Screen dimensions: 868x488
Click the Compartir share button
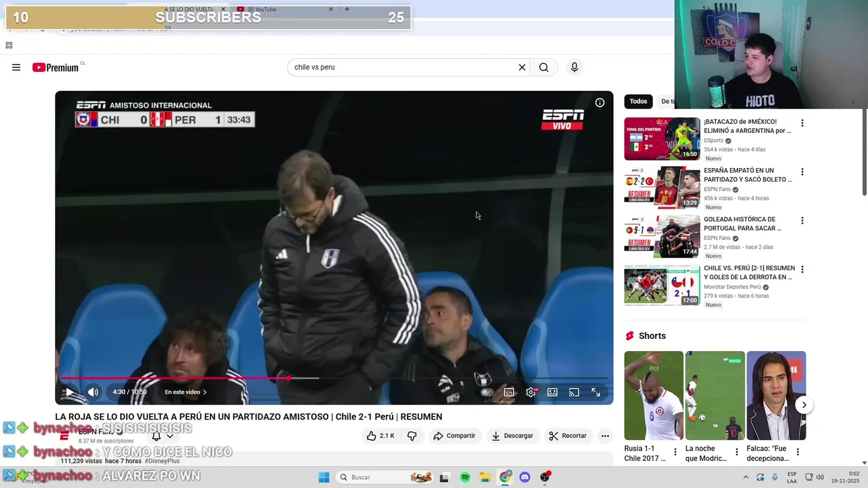point(454,436)
